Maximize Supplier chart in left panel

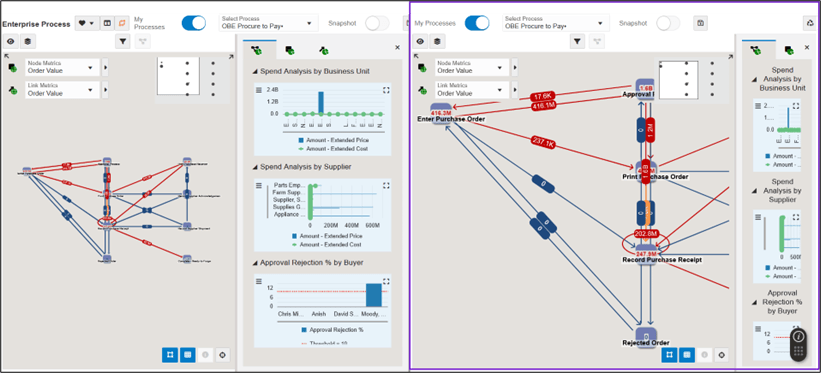coord(386,185)
